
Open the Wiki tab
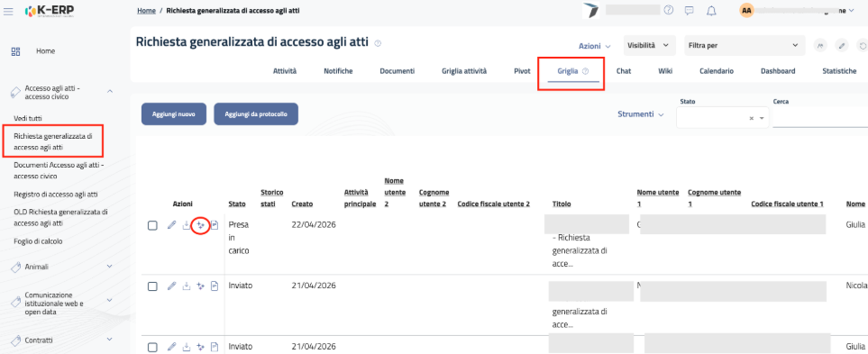[665, 71]
